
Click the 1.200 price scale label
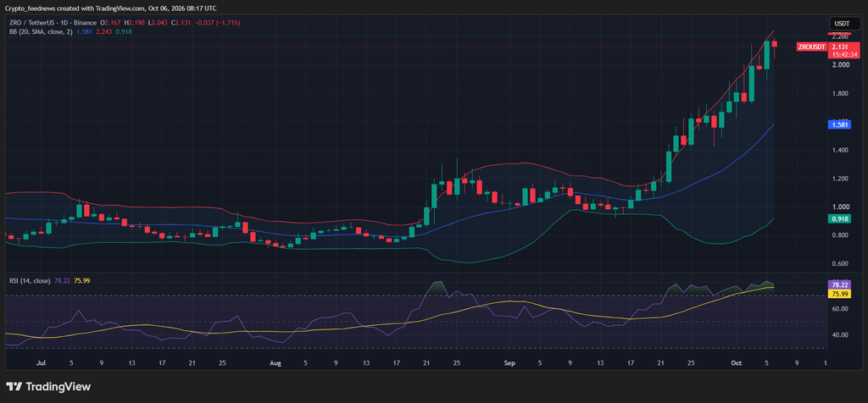pyautogui.click(x=840, y=179)
